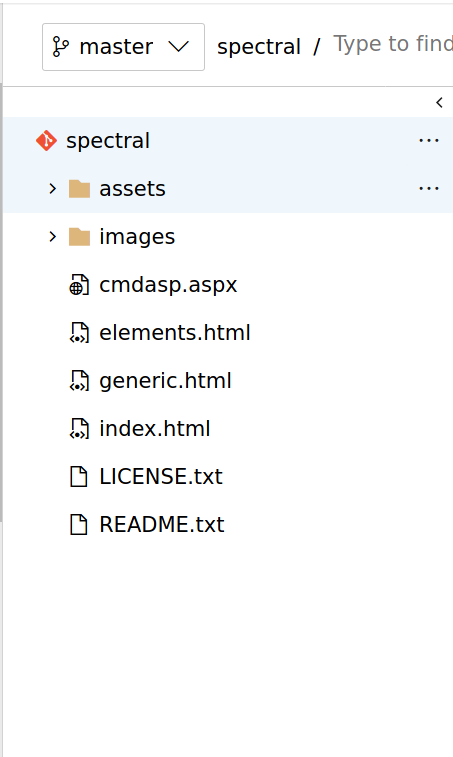Expand the assets folder chevron
Image resolution: width=453 pixels, height=757 pixels.
point(53,189)
